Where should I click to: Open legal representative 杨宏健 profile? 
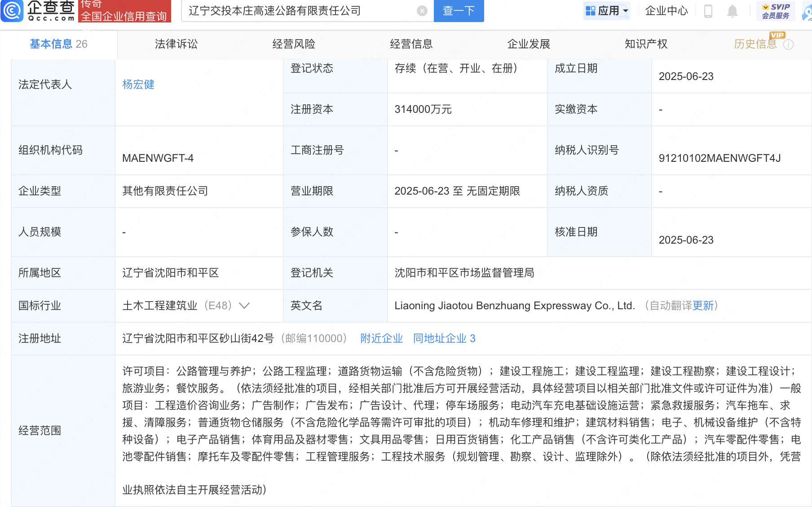tap(138, 84)
